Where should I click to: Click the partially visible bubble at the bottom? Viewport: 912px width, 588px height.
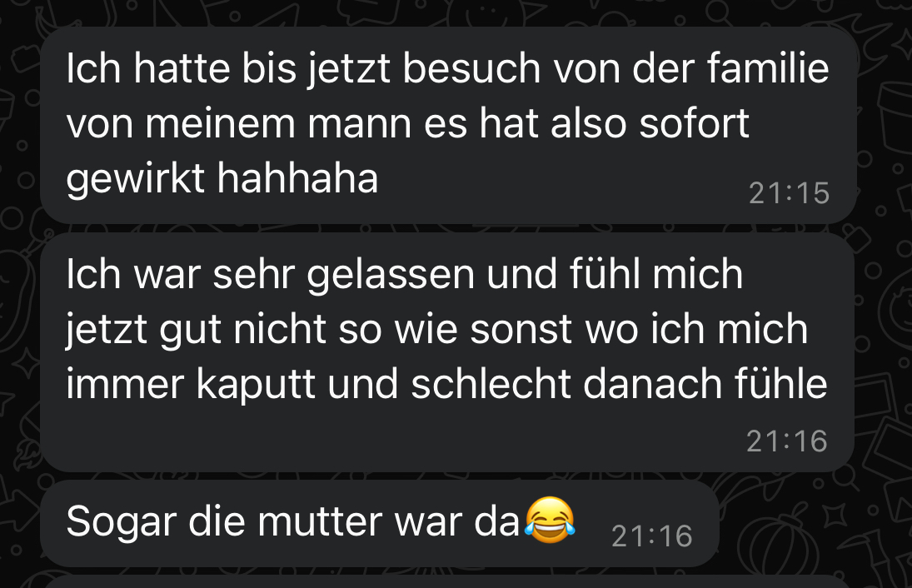pyautogui.click(x=447, y=581)
